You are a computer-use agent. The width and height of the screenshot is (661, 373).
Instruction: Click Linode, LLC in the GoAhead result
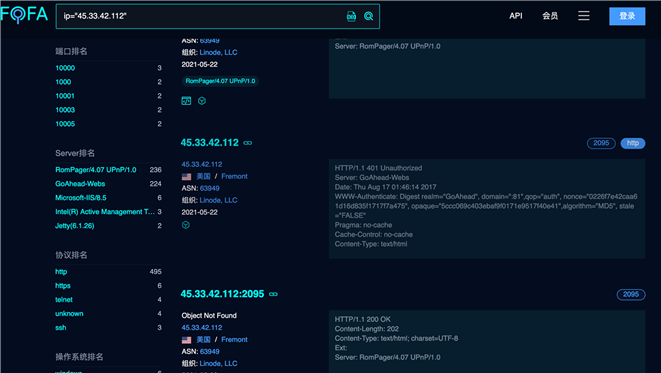[218, 200]
